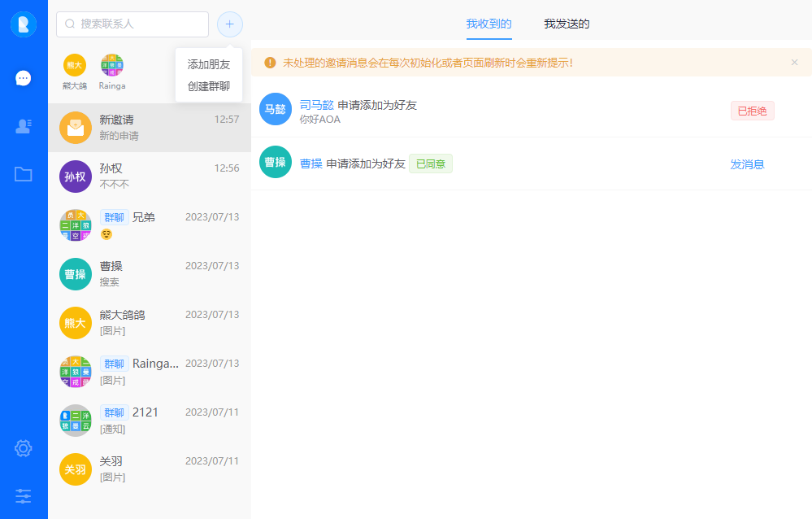Click the 已拒绝 button on 司马懿's request
The width and height of the screenshot is (812, 519).
click(x=752, y=111)
